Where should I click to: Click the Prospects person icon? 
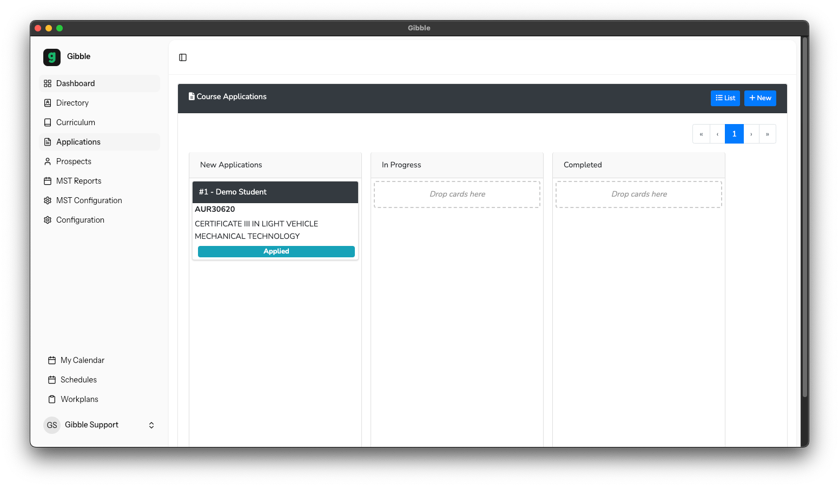[x=47, y=162]
